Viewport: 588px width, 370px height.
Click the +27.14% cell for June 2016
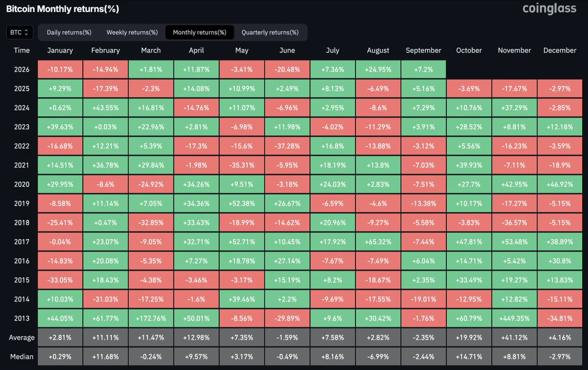[x=287, y=261]
